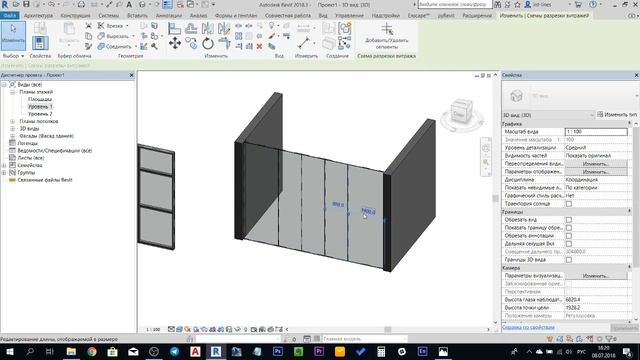Switch to the Вставить ribbon tab
This screenshot has width=640, height=360.
pyautogui.click(x=137, y=16)
